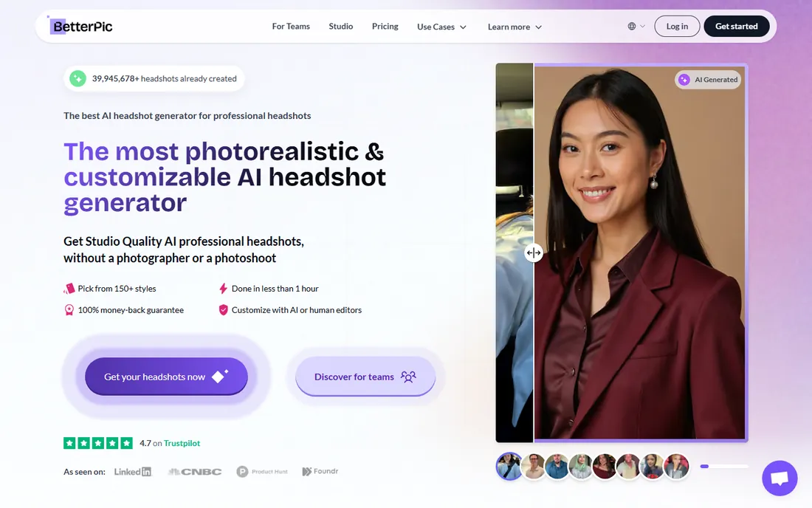Click the Foundr logo
This screenshot has width=812, height=508.
click(x=320, y=471)
